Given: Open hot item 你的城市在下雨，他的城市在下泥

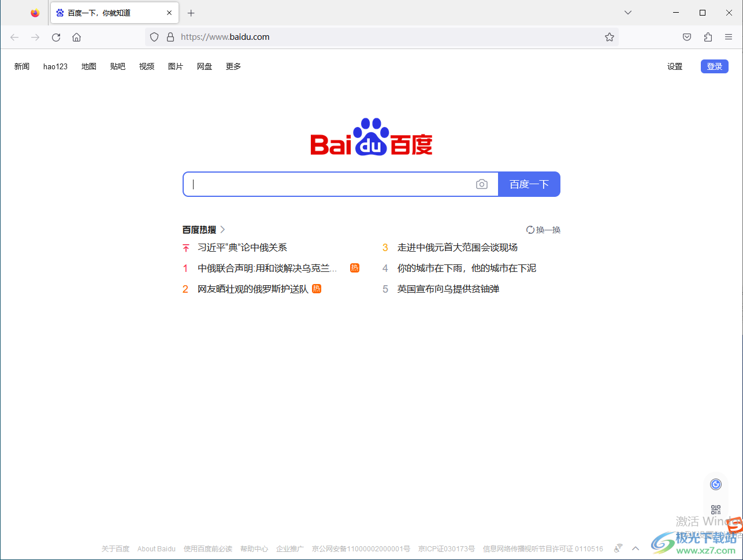Looking at the screenshot, I should (x=467, y=268).
